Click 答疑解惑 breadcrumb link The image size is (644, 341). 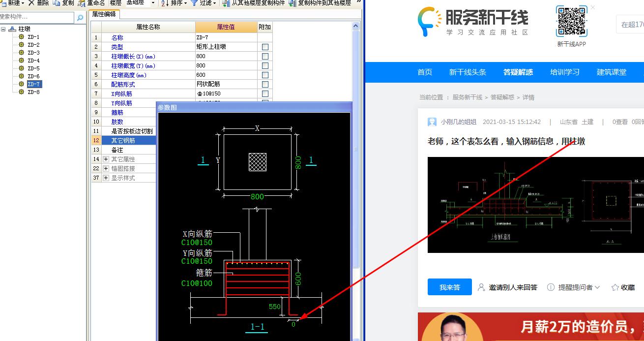[x=502, y=97]
